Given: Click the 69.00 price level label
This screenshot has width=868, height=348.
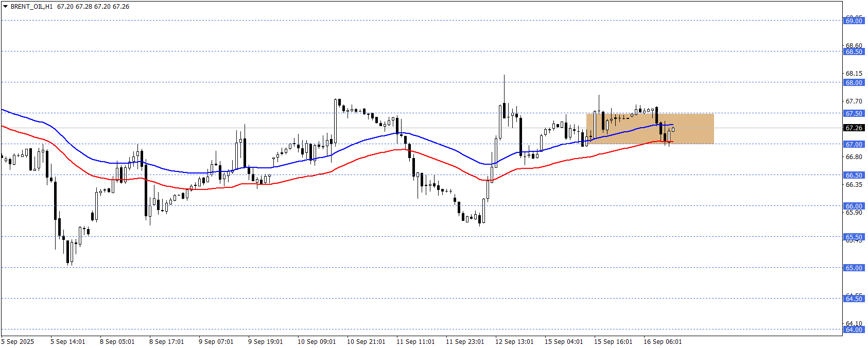Looking at the screenshot, I should (x=854, y=21).
